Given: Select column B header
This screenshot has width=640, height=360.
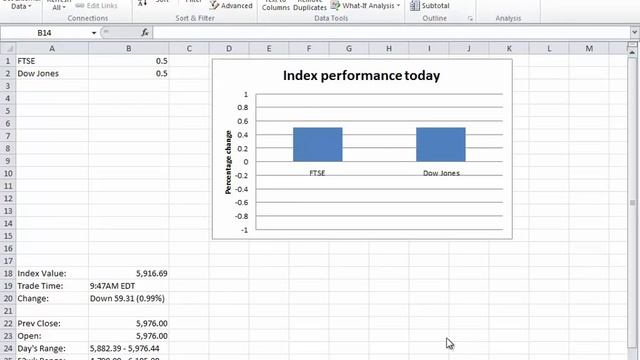Looking at the screenshot, I should point(129,48).
